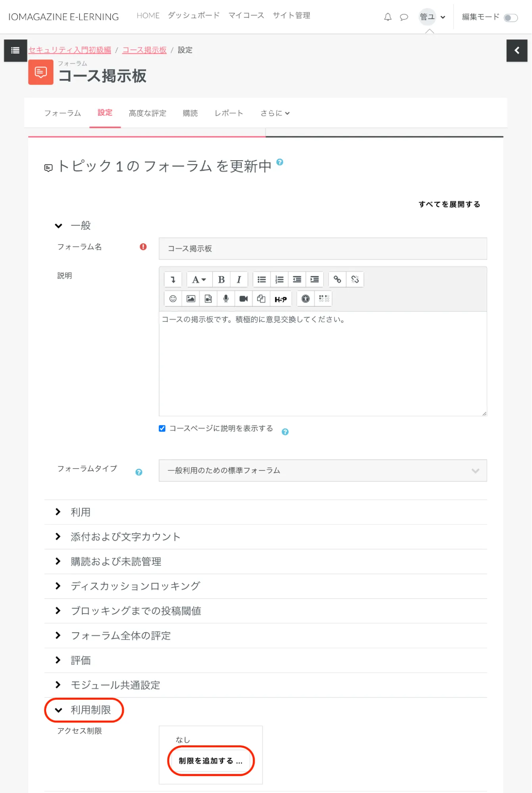Click the すべてを展開する link
This screenshot has width=532, height=793.
point(449,204)
